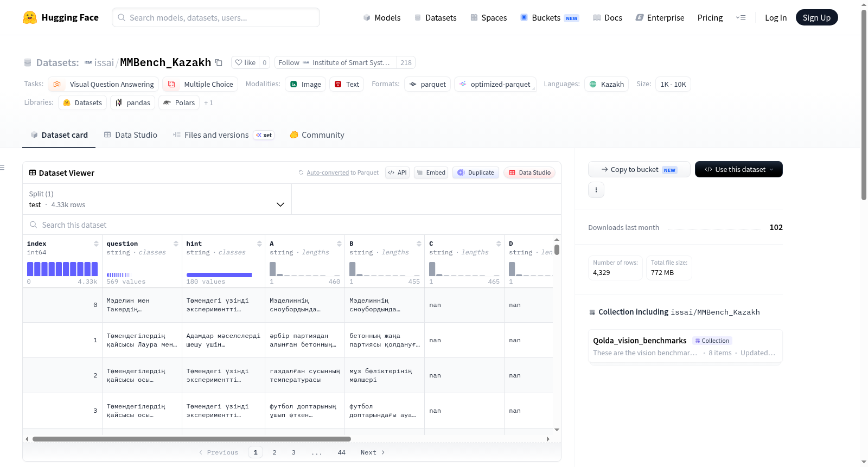The height and width of the screenshot is (467, 868).
Task: Click the table horizontal scrollbar
Action: (192, 439)
